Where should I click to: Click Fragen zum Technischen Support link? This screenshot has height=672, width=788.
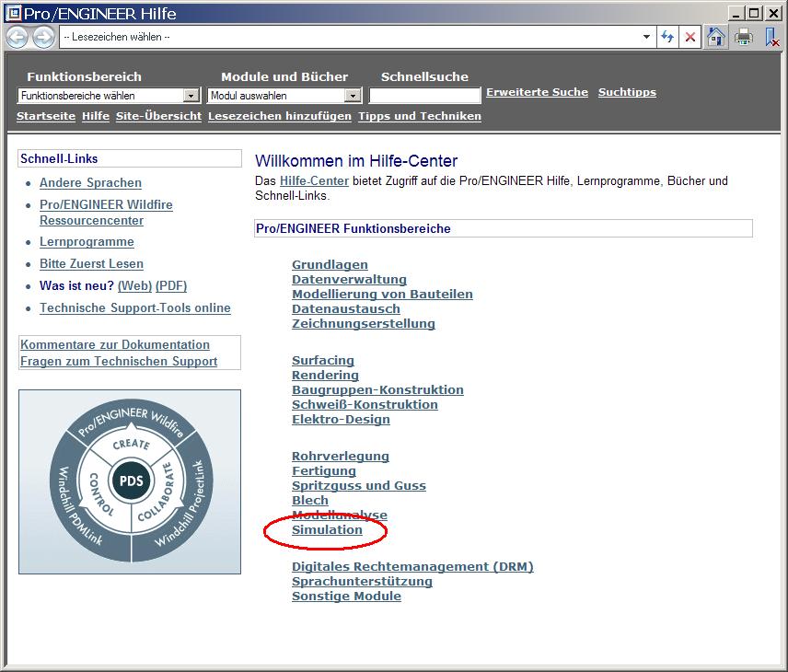(119, 362)
